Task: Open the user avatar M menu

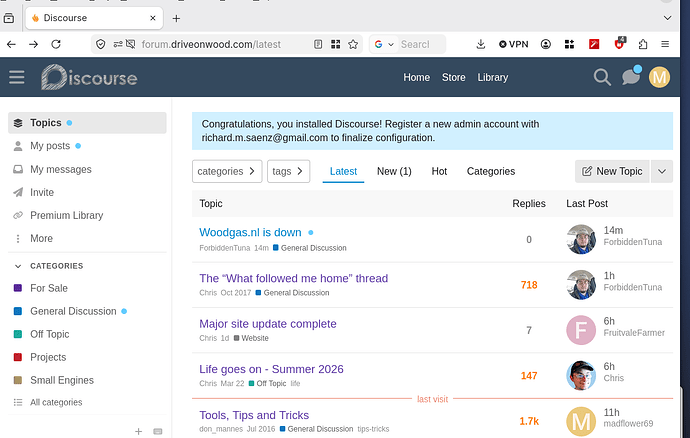Action: (659, 77)
